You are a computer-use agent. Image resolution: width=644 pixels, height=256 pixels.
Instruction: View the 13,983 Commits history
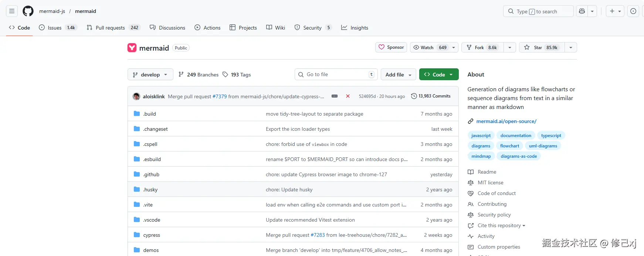click(431, 96)
